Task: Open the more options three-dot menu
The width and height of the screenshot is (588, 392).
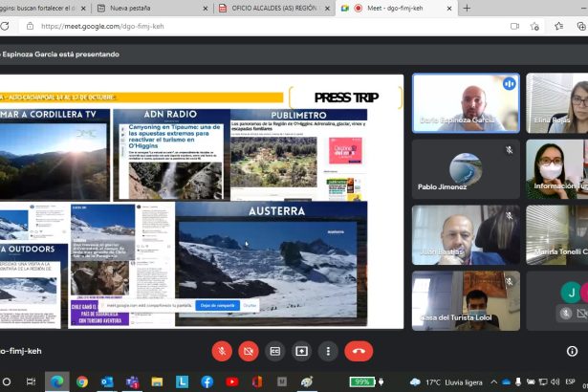Action: point(328,351)
